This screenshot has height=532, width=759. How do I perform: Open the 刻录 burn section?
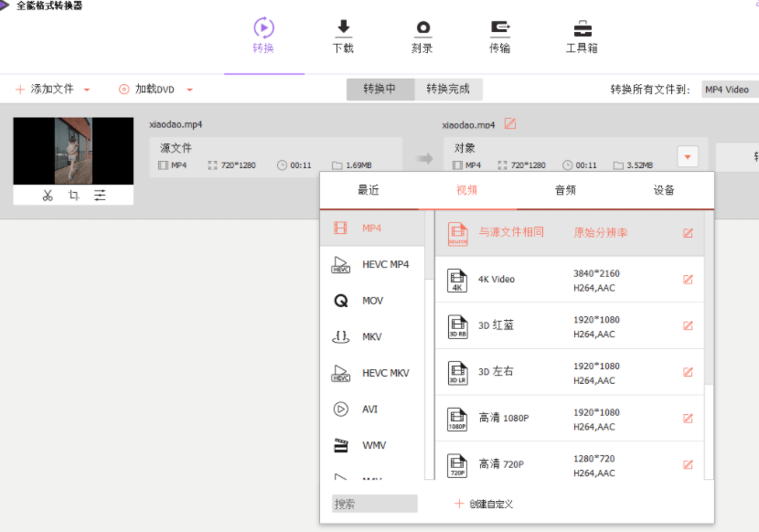pyautogui.click(x=422, y=37)
